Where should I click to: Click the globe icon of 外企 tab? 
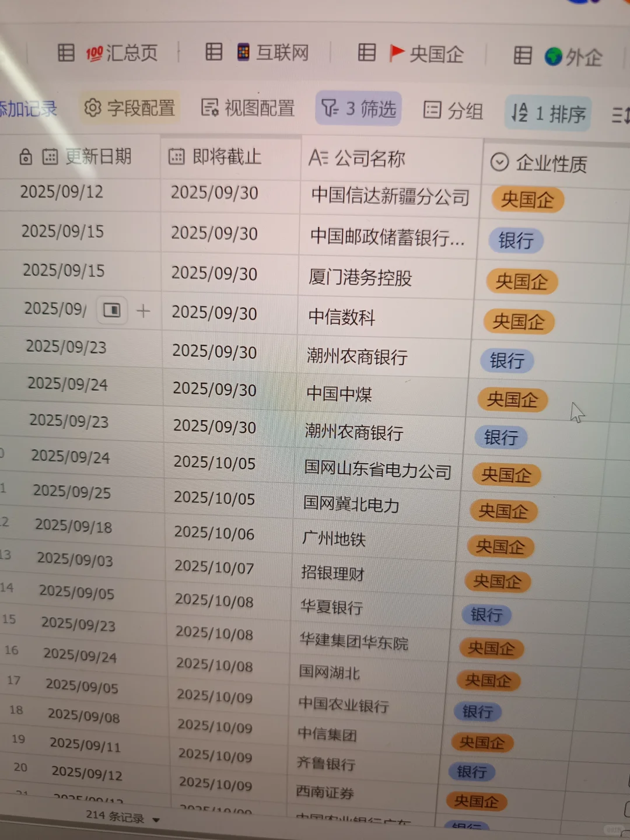pyautogui.click(x=553, y=57)
